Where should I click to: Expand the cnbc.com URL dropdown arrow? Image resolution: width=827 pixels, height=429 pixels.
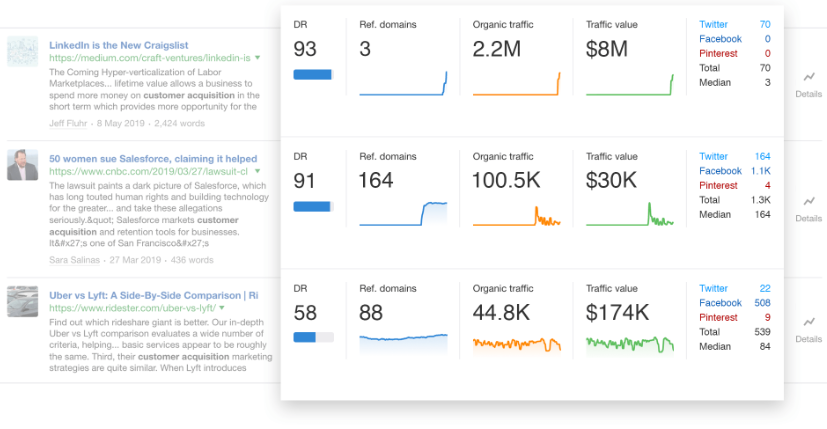point(257,171)
